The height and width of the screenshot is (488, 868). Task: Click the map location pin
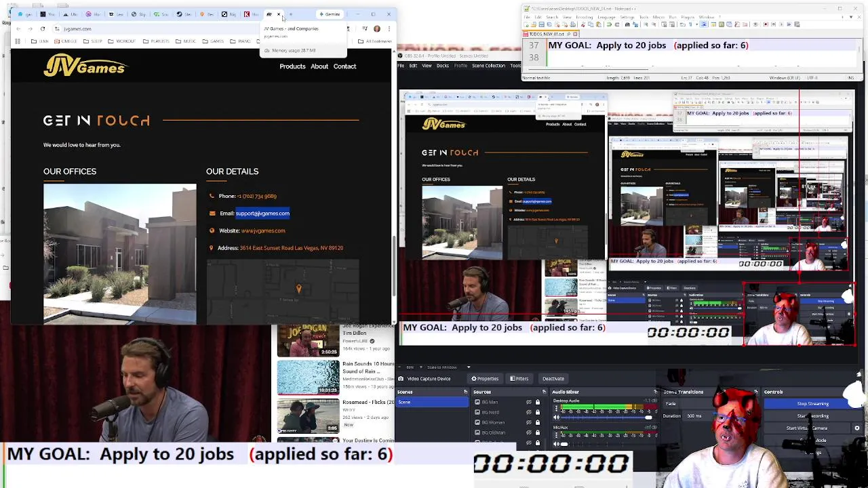point(298,289)
